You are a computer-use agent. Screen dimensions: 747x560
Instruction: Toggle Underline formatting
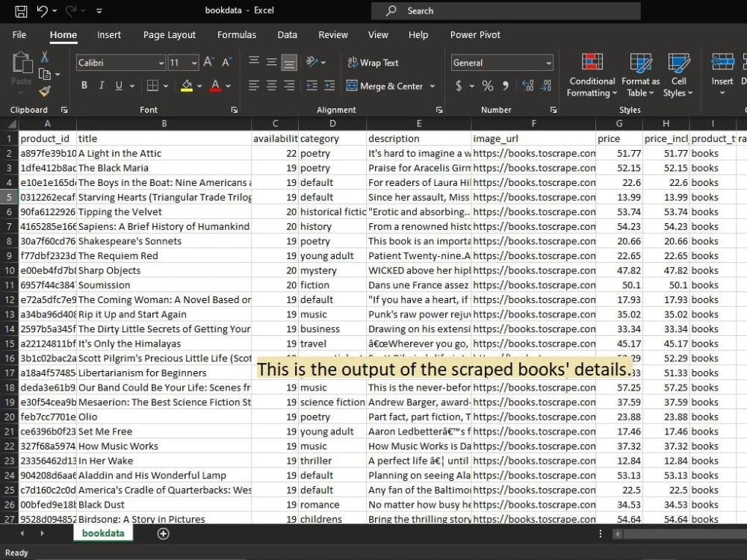point(119,85)
